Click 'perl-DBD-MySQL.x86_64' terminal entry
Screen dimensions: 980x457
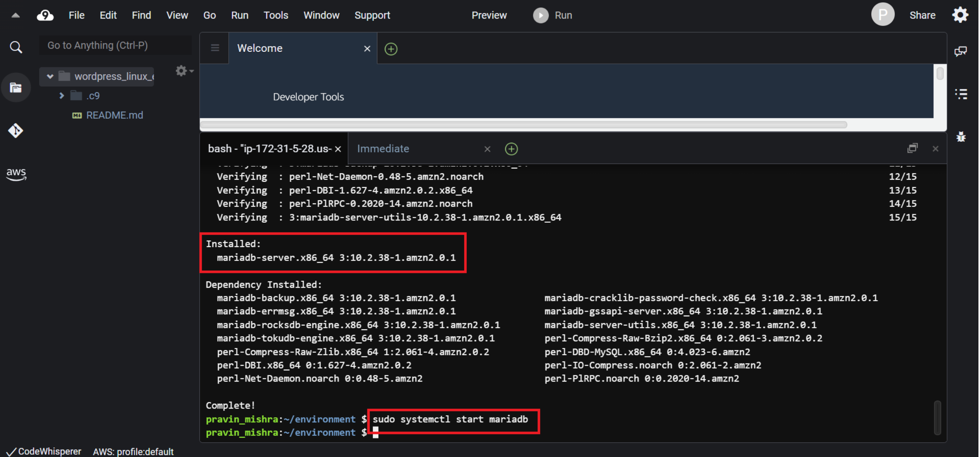(647, 352)
